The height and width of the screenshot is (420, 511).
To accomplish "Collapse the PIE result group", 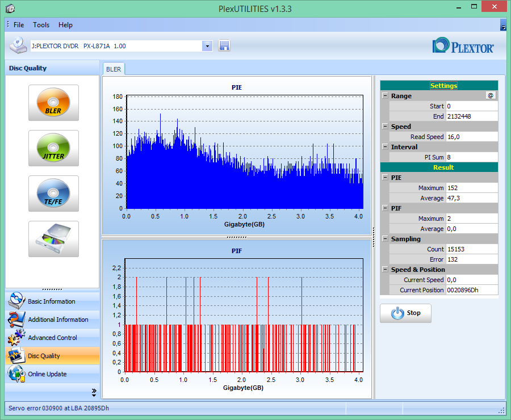I will point(385,178).
